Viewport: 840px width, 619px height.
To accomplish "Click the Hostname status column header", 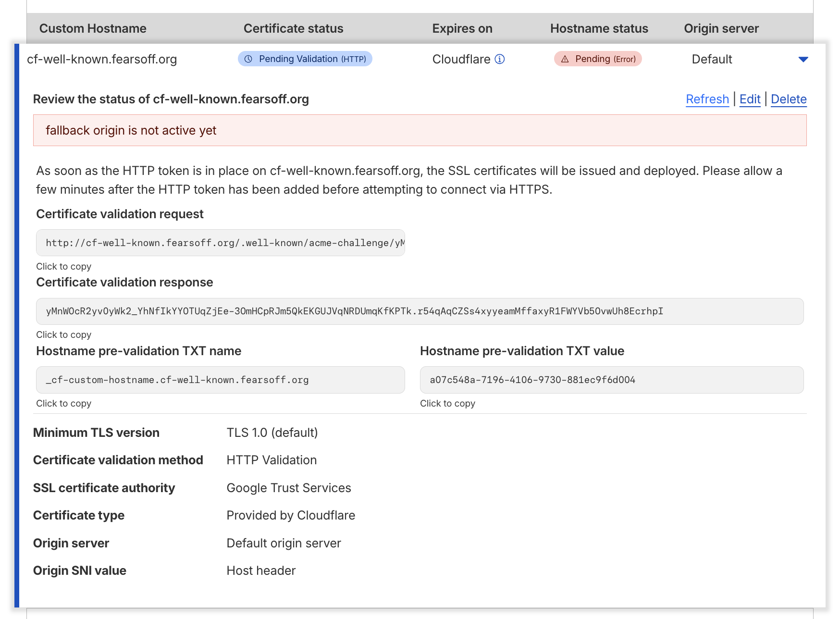I will (599, 28).
